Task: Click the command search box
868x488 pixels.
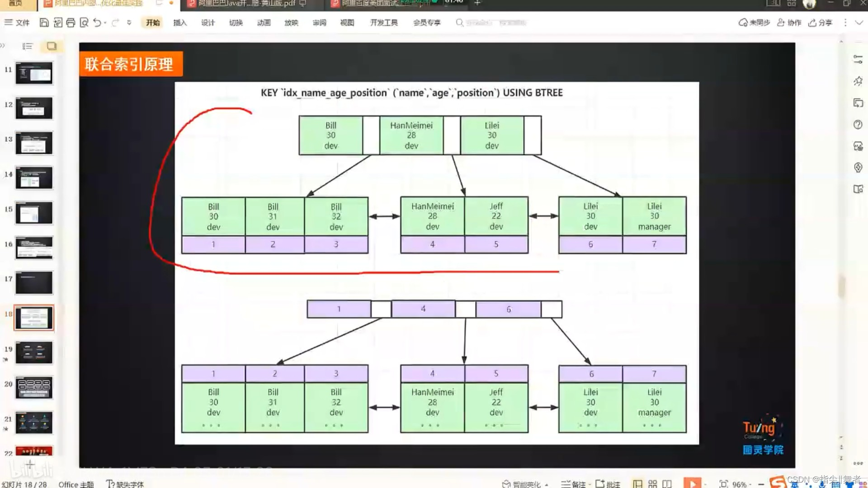Action: (491, 23)
